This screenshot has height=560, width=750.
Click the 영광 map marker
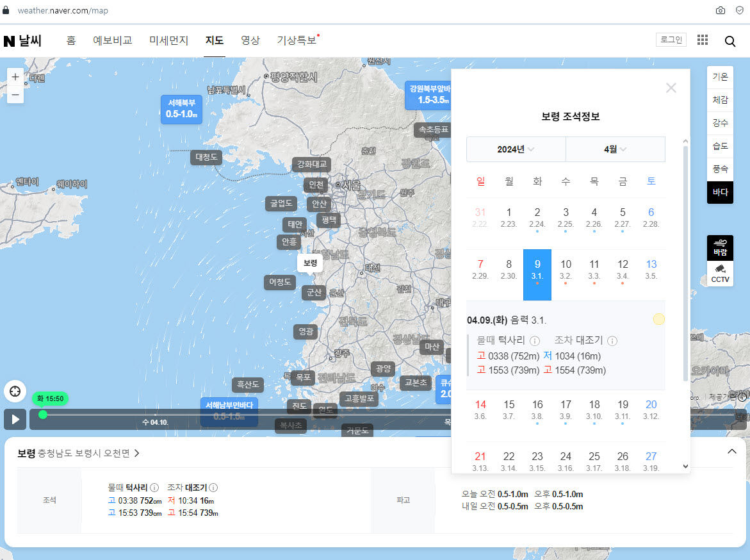[x=306, y=331]
